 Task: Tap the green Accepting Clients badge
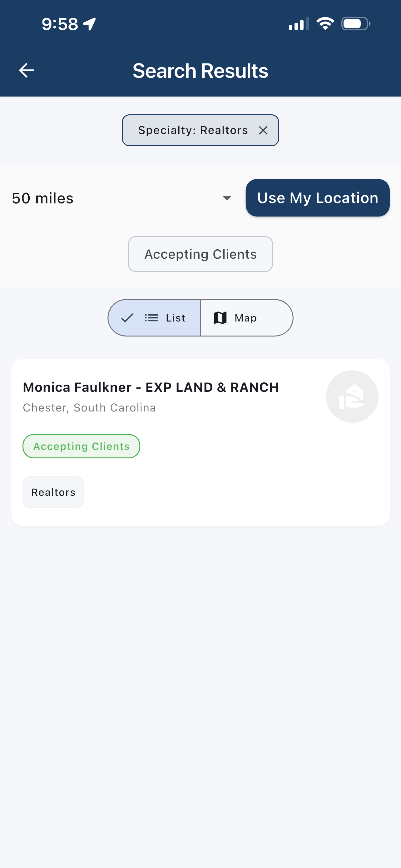[x=81, y=446]
